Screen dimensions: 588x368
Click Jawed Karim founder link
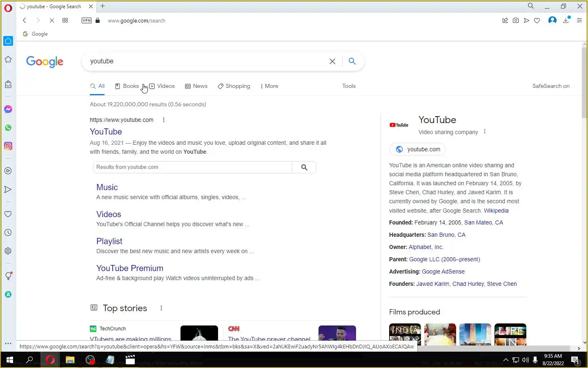432,284
